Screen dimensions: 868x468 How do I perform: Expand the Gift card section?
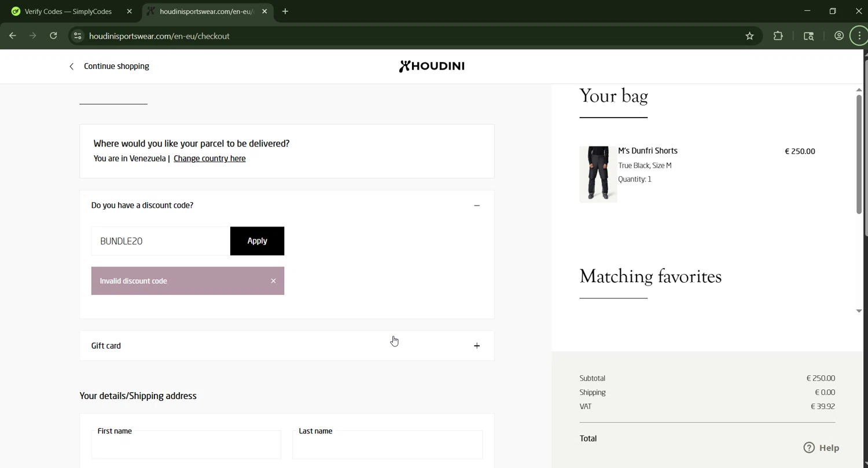coord(477,346)
